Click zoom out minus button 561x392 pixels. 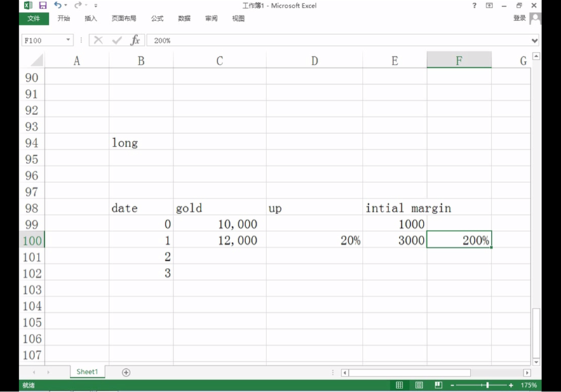452,385
